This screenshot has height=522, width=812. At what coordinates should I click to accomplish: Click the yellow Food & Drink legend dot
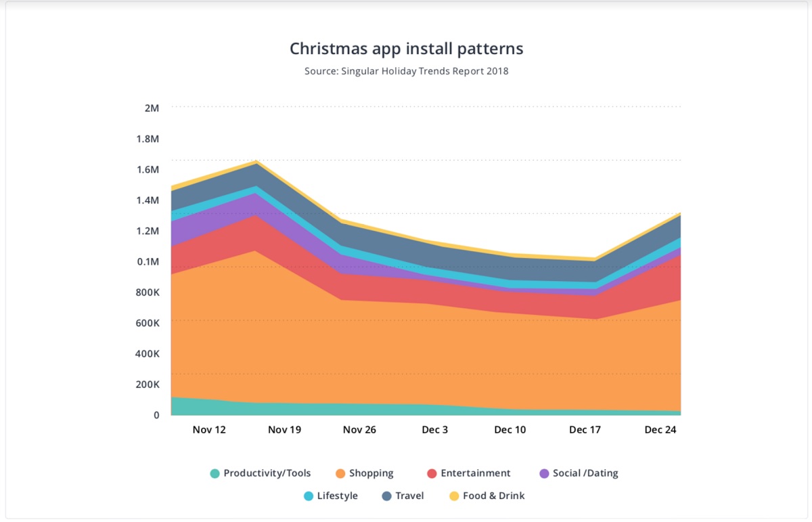pos(454,496)
